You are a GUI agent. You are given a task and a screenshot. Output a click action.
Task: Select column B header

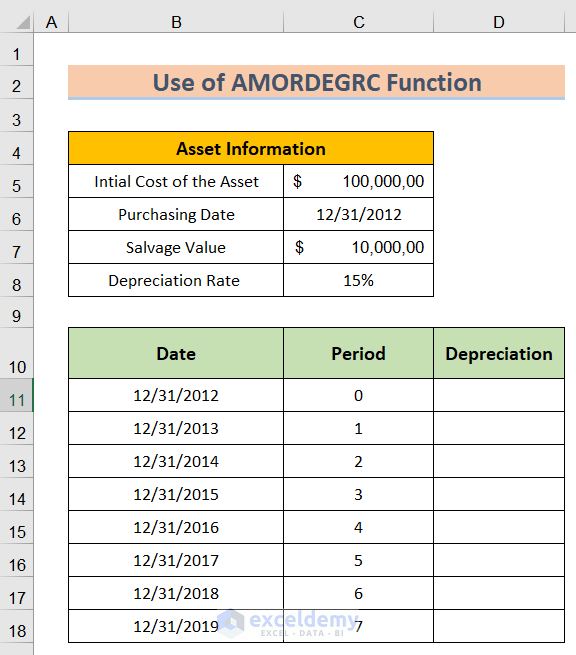coord(176,22)
